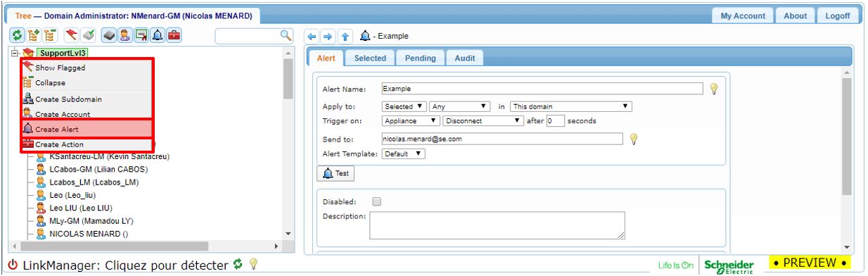Switch to the Alert tab

pyautogui.click(x=326, y=58)
